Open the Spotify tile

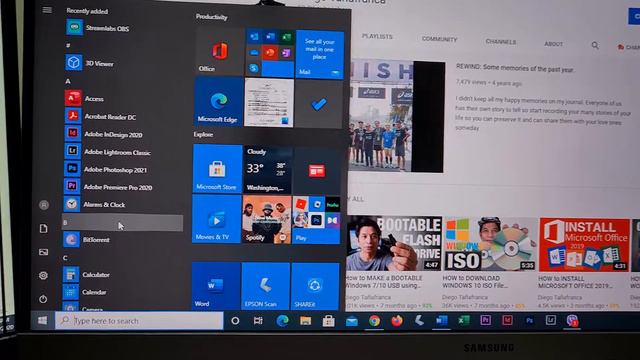267,220
